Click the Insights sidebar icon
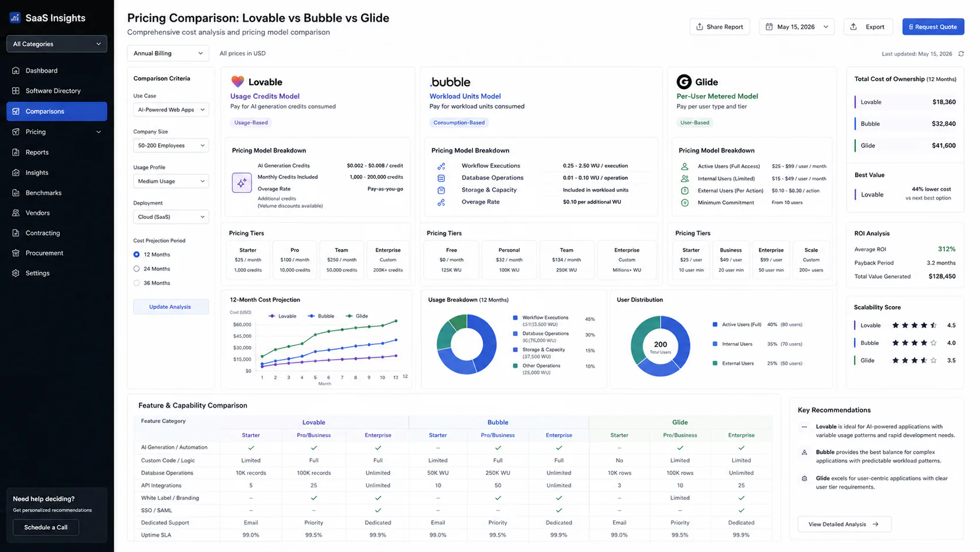The height and width of the screenshot is (552, 980). [16, 172]
